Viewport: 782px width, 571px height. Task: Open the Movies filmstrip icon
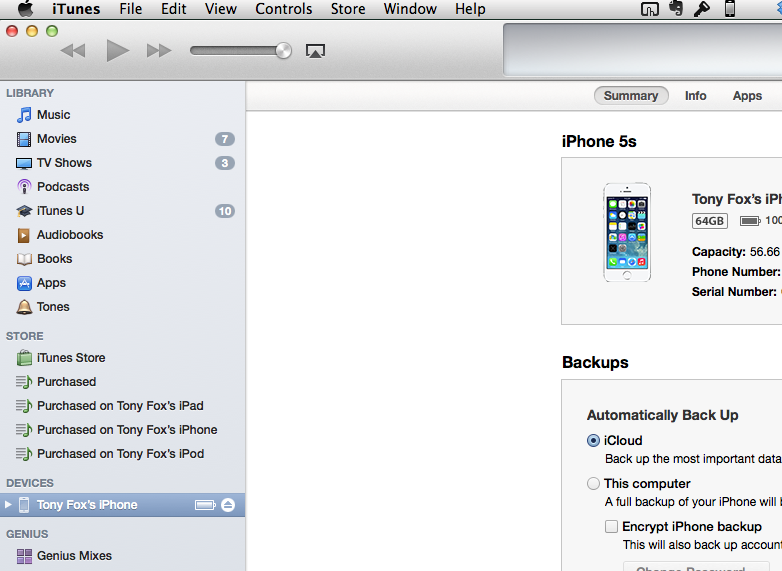[x=24, y=139]
